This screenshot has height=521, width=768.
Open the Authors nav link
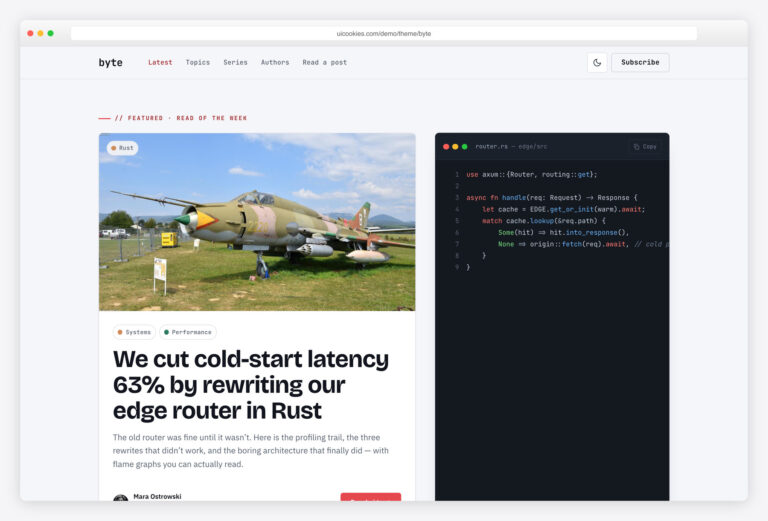(275, 63)
